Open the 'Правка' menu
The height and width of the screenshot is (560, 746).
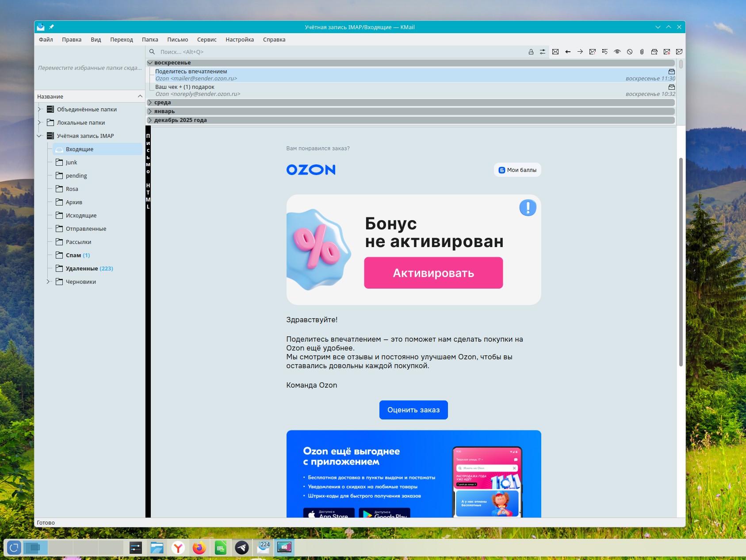click(x=72, y=39)
